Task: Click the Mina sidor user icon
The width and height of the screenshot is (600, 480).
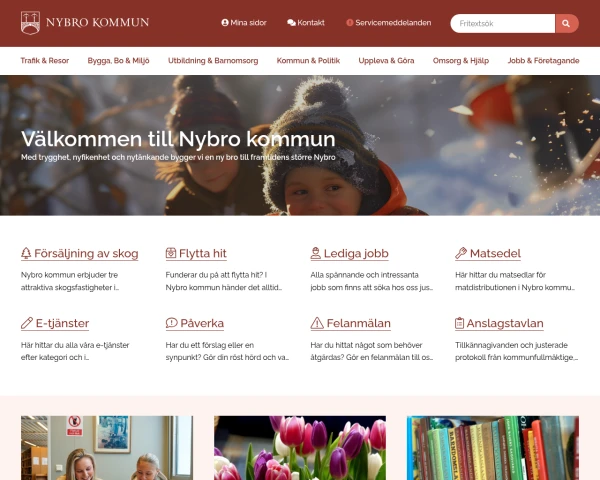Action: click(225, 23)
